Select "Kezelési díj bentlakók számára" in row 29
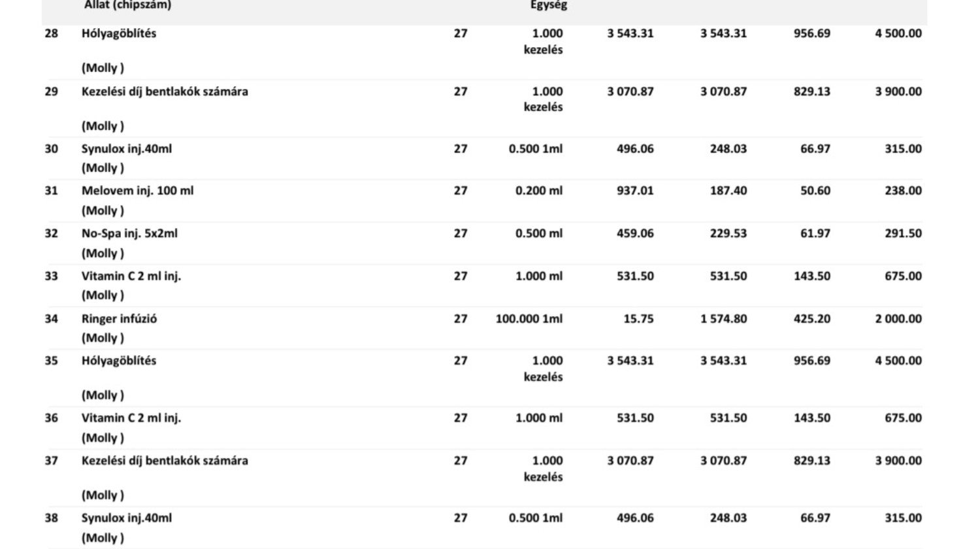Screen dimensions: 980x549 pos(165,91)
